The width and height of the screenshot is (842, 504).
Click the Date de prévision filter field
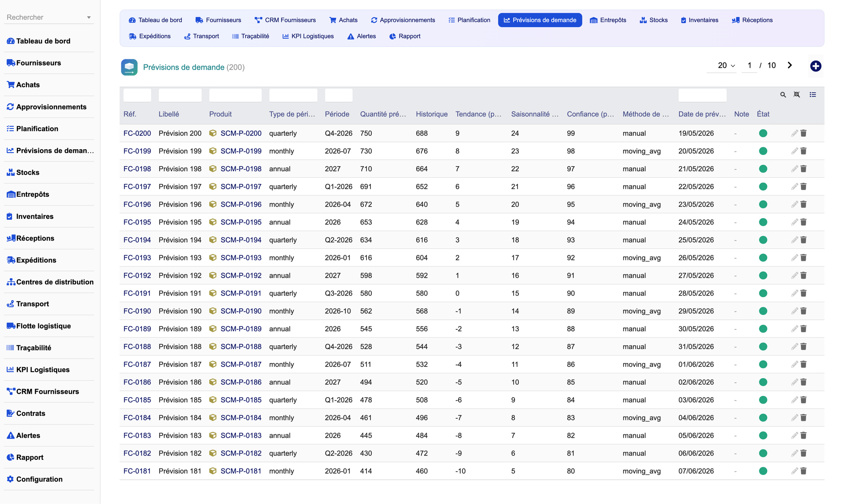[702, 95]
